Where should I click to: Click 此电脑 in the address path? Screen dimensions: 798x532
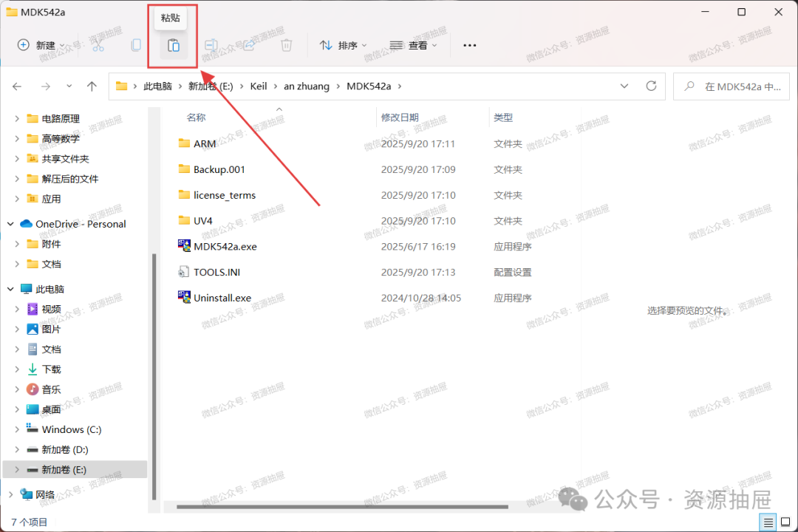[158, 86]
